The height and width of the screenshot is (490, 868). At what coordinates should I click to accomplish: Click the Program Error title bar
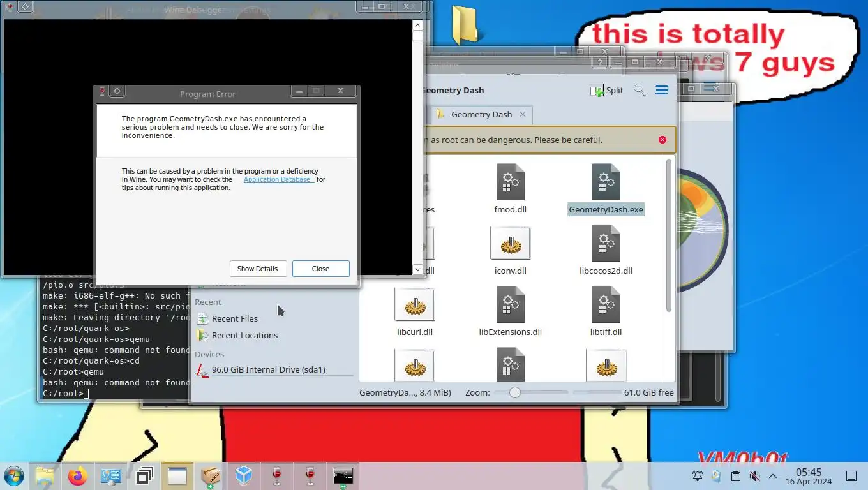coord(207,94)
